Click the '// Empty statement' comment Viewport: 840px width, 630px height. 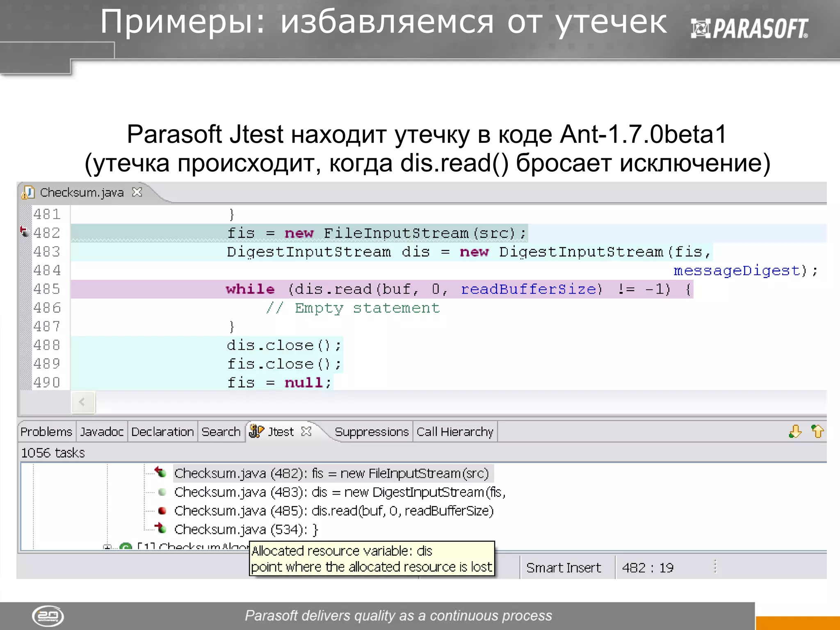(353, 308)
